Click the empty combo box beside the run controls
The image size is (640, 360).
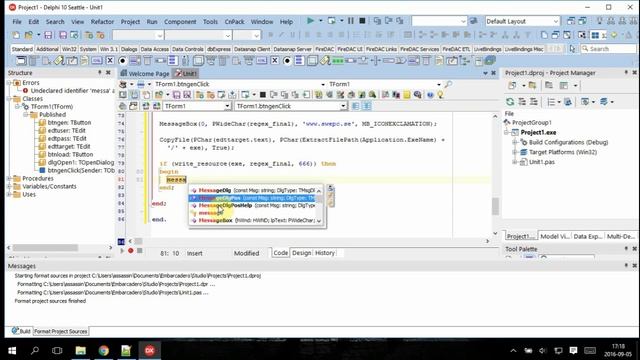click(x=439, y=21)
